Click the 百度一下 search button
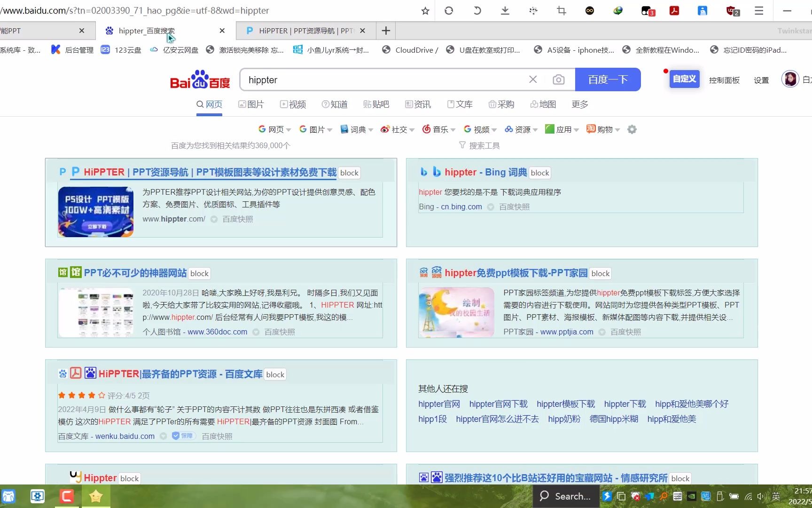 point(608,79)
